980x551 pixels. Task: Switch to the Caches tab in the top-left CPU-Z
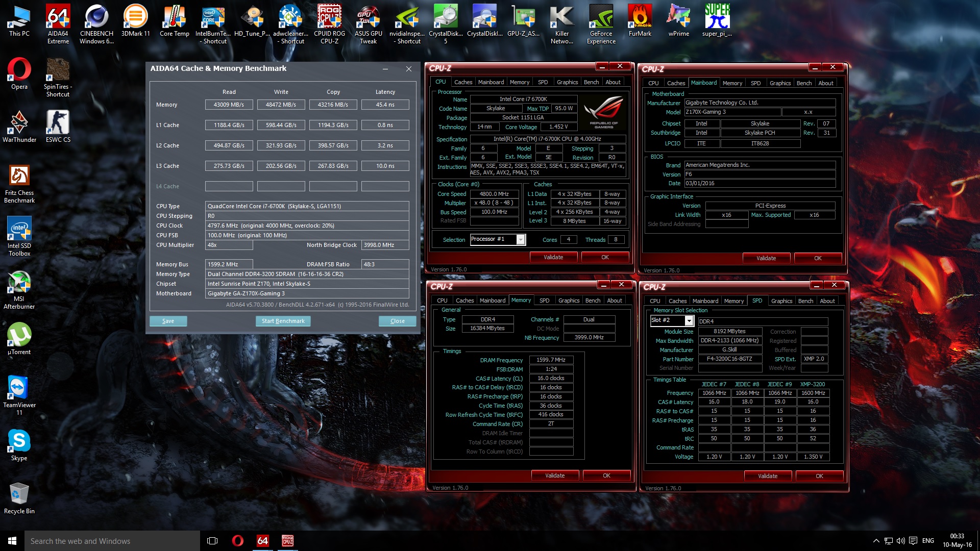click(x=463, y=82)
